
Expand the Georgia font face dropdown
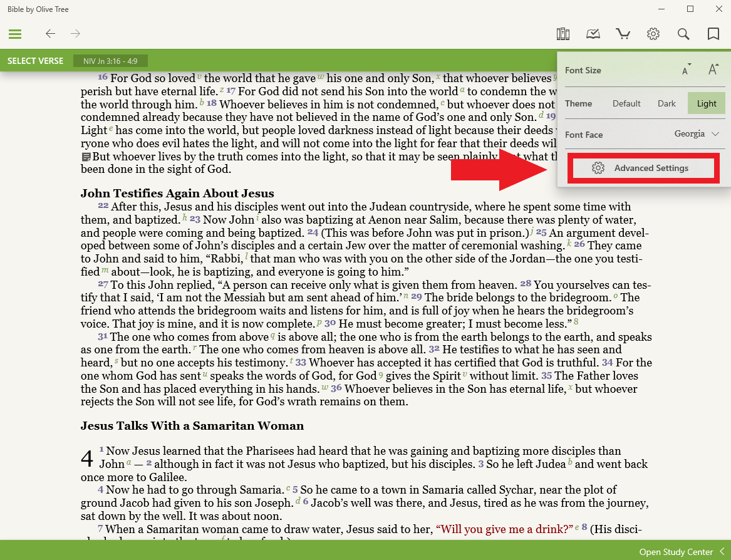[x=696, y=134]
